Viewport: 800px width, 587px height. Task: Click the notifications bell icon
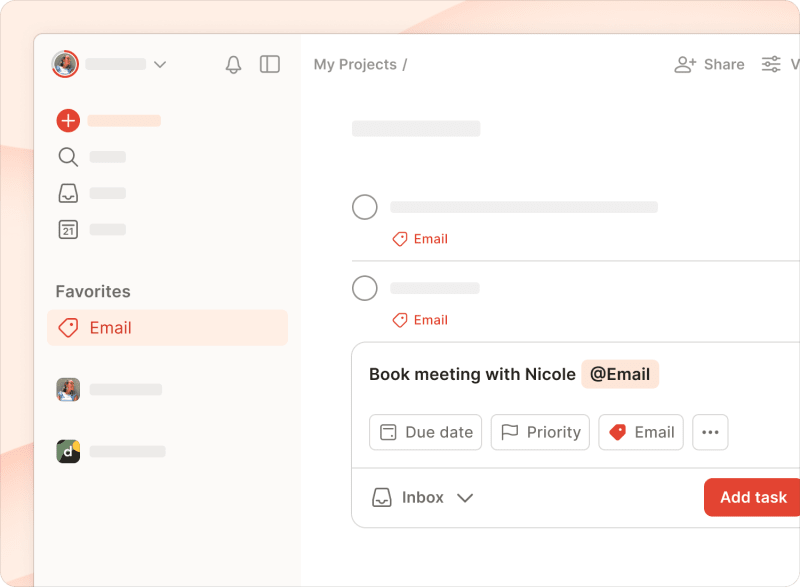[x=232, y=64]
